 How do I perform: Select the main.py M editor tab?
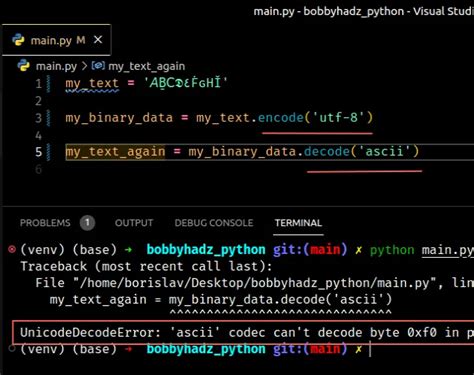coord(56,40)
